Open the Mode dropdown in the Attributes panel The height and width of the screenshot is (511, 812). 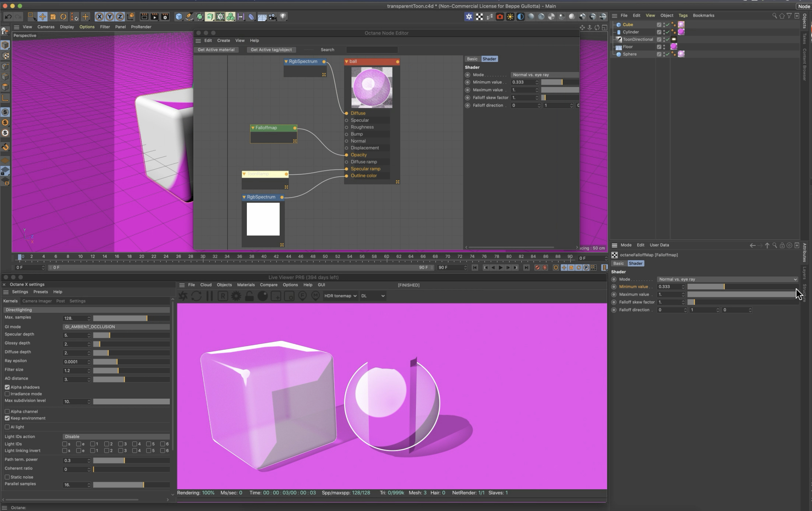coord(728,279)
